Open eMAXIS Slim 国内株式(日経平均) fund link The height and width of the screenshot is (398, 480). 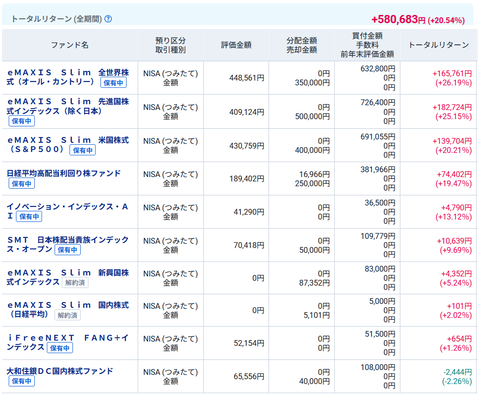click(68, 310)
